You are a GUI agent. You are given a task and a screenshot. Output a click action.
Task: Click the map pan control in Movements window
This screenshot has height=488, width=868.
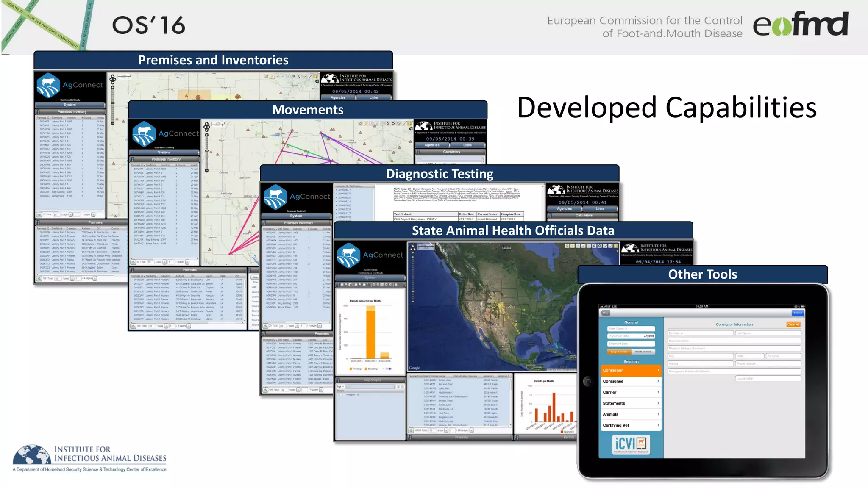pos(207,127)
